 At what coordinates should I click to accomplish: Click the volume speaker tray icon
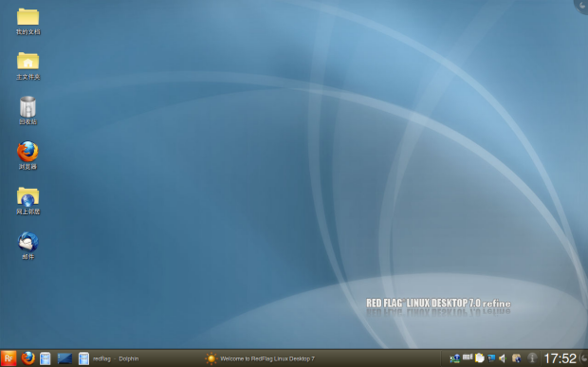[x=503, y=358]
